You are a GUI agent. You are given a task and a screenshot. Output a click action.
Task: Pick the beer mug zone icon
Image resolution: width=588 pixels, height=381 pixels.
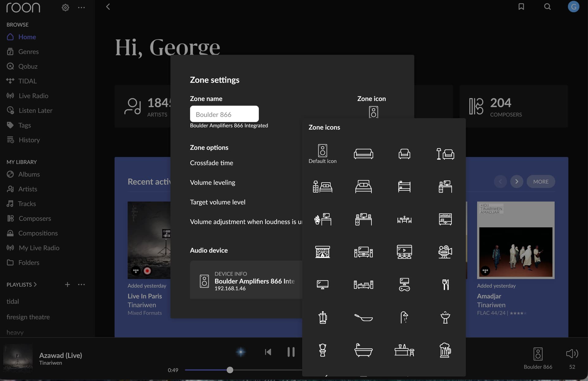click(x=445, y=350)
